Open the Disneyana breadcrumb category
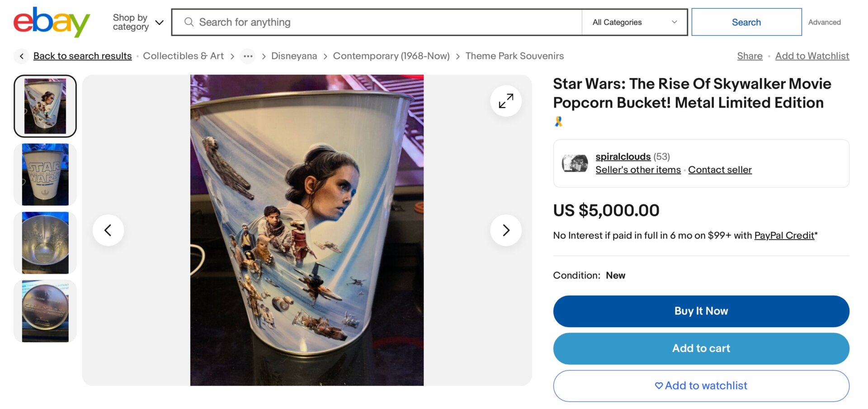This screenshot has width=868, height=409. (294, 56)
